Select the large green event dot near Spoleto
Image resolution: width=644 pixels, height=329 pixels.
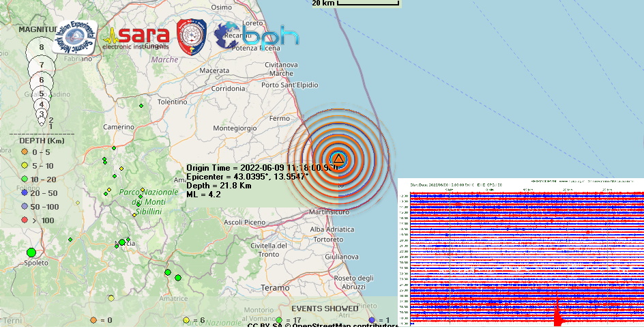[31, 253]
